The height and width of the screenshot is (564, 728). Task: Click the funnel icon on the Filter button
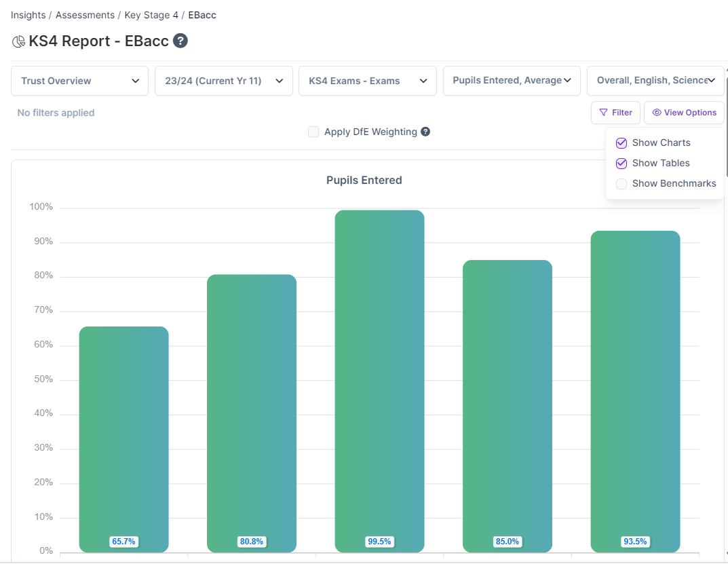[603, 113]
